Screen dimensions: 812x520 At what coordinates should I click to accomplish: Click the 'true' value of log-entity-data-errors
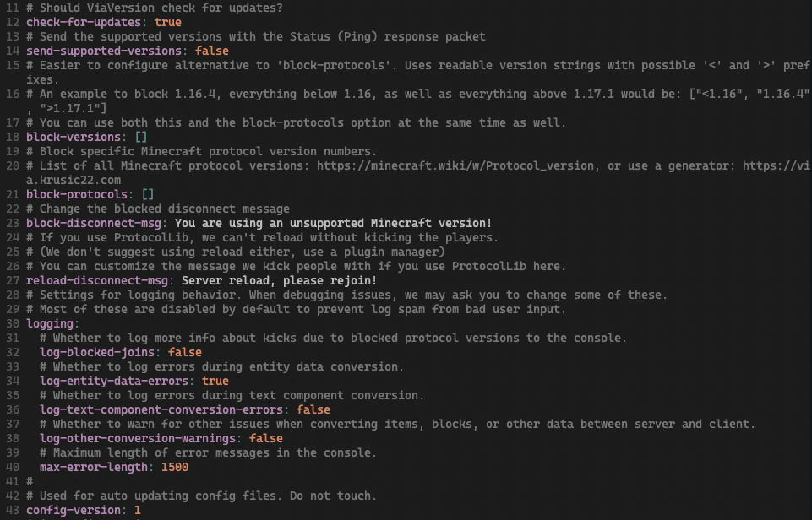click(215, 381)
